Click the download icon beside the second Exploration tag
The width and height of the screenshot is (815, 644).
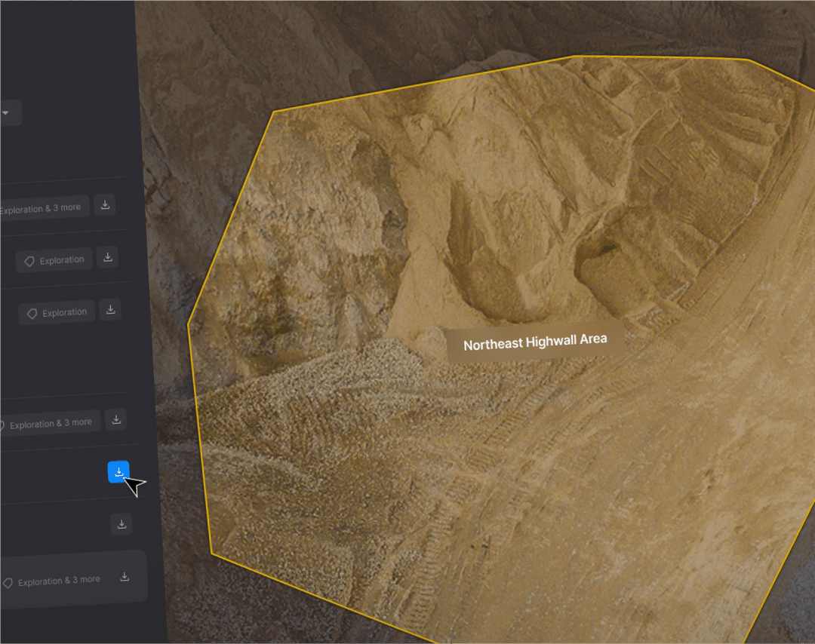(107, 257)
